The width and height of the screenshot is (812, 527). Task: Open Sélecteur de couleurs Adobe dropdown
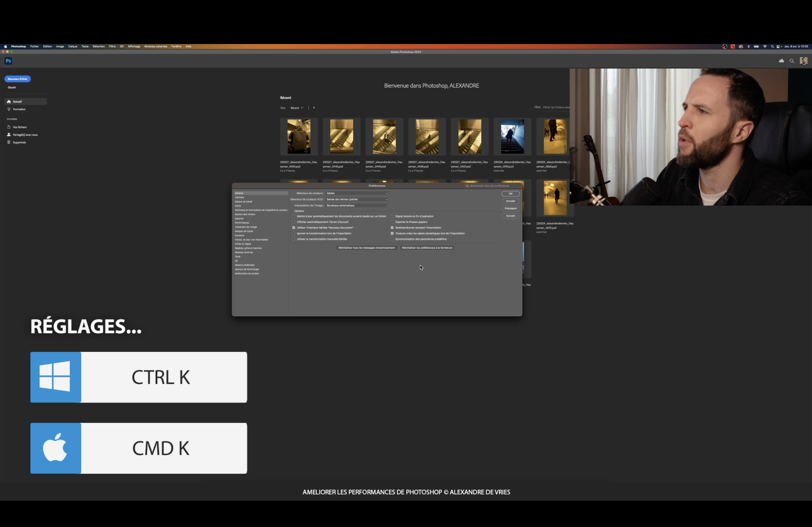pos(357,193)
